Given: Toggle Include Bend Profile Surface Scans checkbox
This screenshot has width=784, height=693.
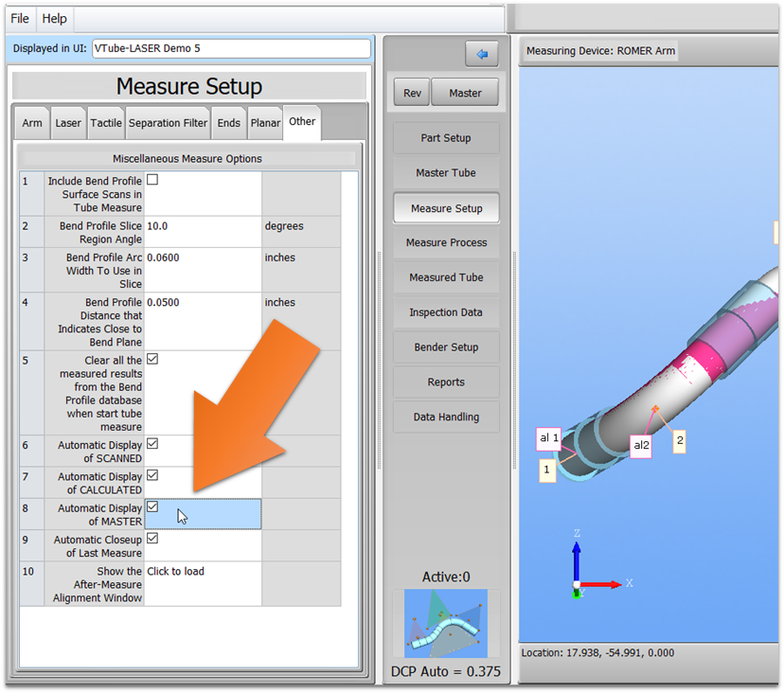Looking at the screenshot, I should point(152,180).
